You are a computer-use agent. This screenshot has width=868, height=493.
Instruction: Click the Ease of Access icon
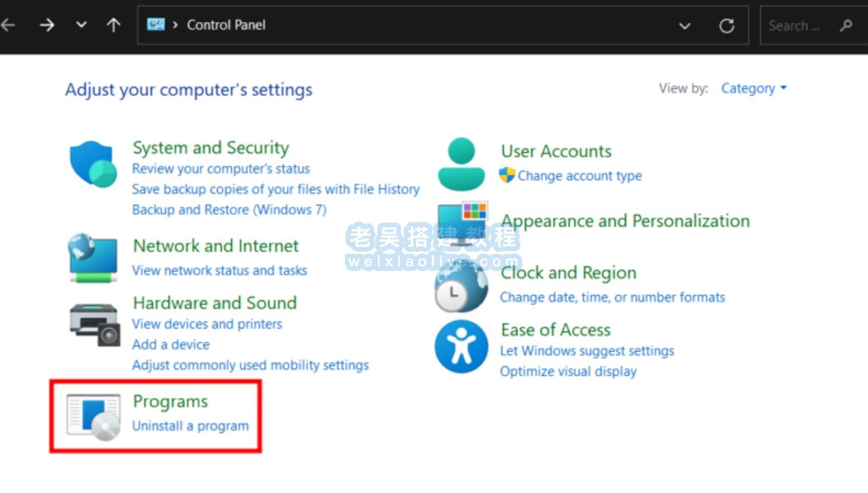tap(461, 346)
